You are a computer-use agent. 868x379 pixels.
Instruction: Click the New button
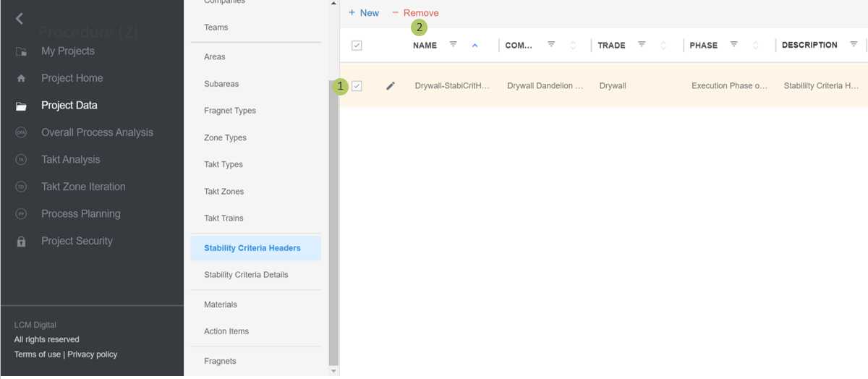[x=364, y=13]
